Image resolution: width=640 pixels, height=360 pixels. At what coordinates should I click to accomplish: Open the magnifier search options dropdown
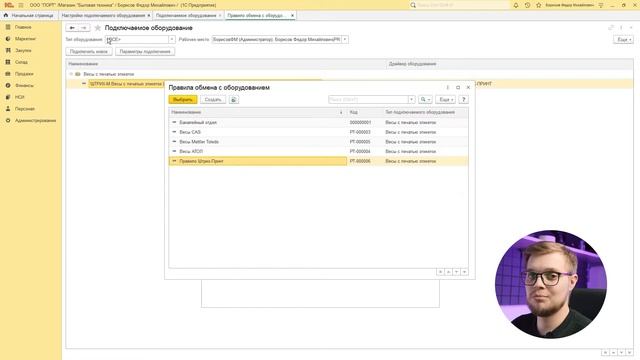pos(425,100)
